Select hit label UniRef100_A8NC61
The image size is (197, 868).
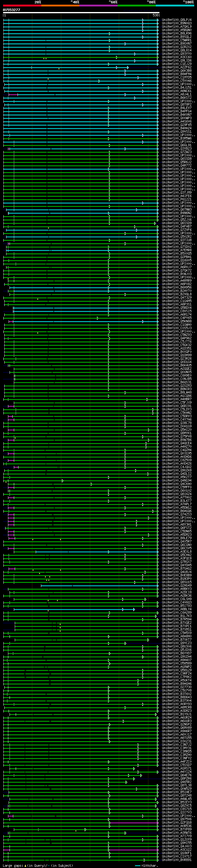point(177,91)
